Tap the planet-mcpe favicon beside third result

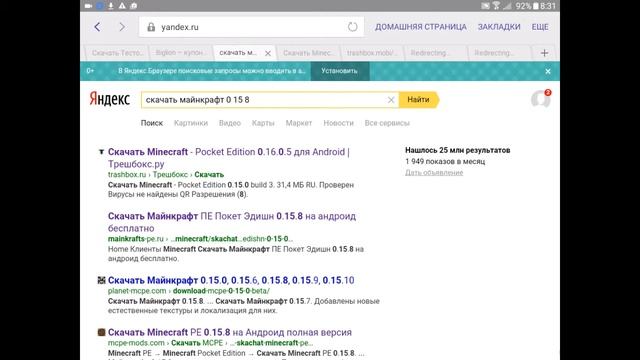point(101,280)
